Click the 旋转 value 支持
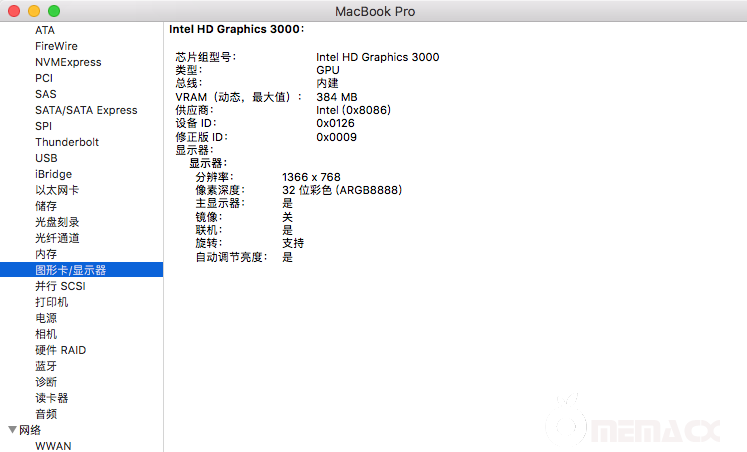 tap(293, 243)
